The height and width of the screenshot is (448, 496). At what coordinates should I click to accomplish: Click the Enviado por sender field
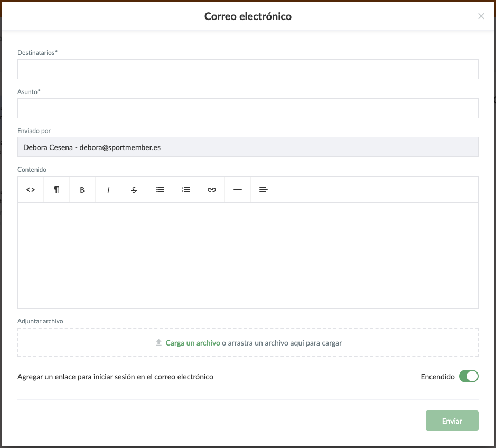(x=248, y=147)
